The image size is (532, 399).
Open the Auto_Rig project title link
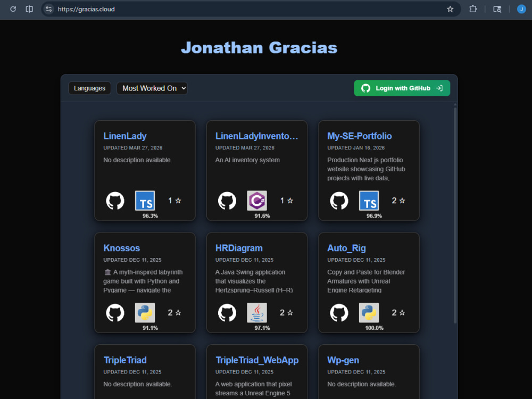(x=346, y=248)
